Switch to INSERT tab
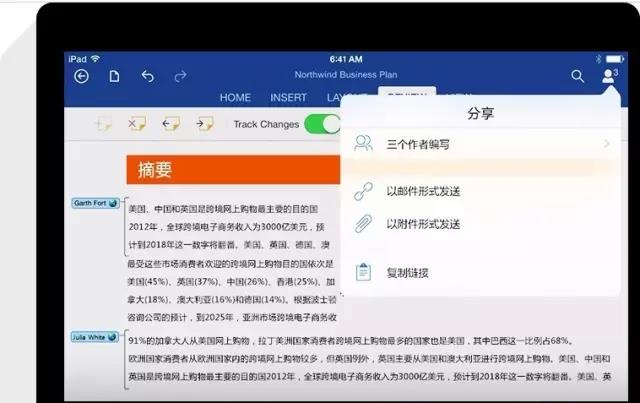Viewport: 640px width, 403px height. pyautogui.click(x=288, y=98)
